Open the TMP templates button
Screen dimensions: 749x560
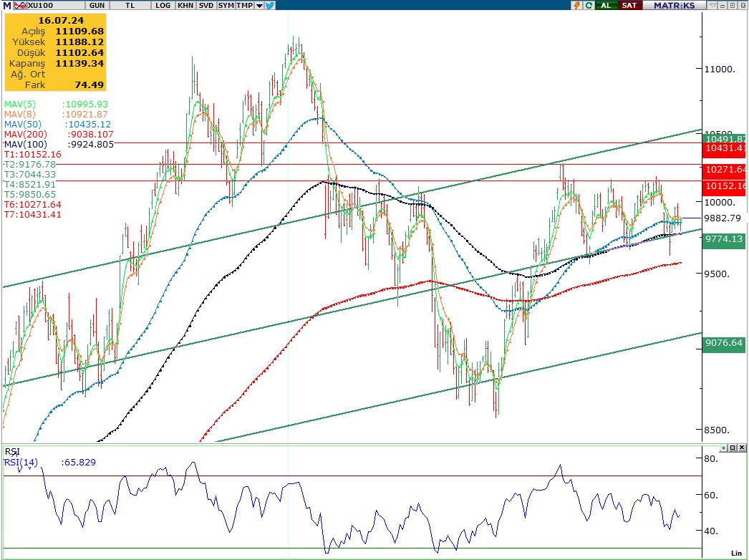coord(244,5)
